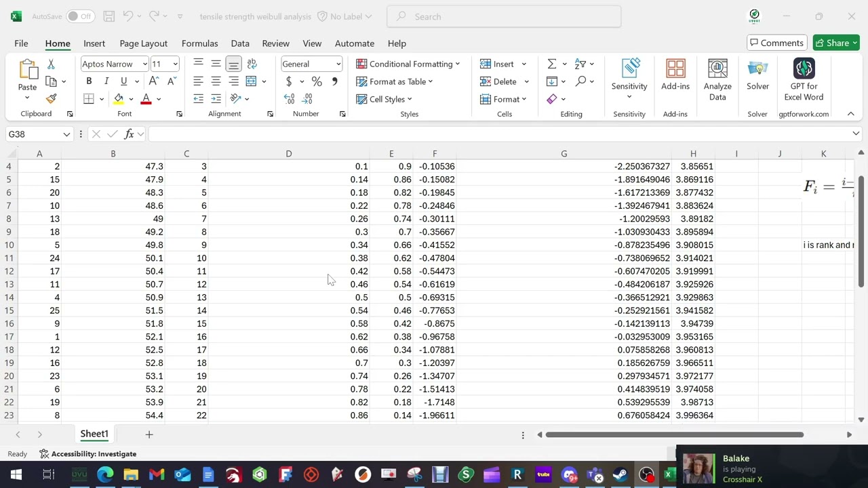Switch to the Formulas tab
This screenshot has width=868, height=488.
click(x=199, y=43)
